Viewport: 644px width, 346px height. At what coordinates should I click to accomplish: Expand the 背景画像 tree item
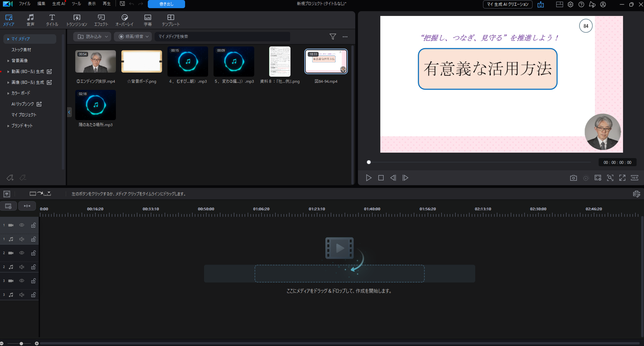[8, 61]
